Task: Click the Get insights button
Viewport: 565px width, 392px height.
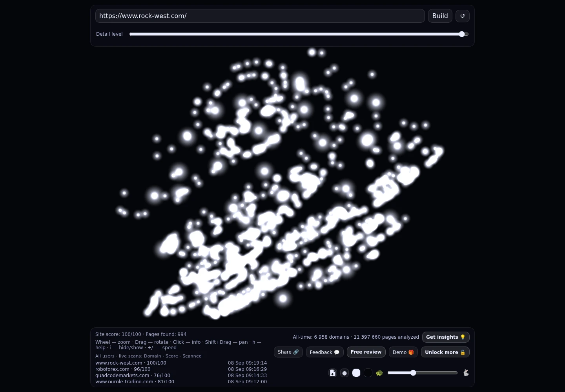Action: pos(446,337)
